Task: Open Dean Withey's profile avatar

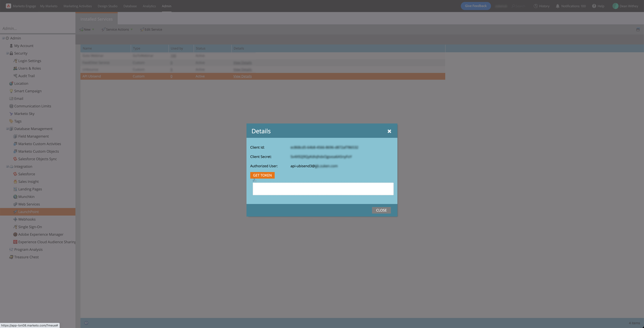Action: pos(615,6)
